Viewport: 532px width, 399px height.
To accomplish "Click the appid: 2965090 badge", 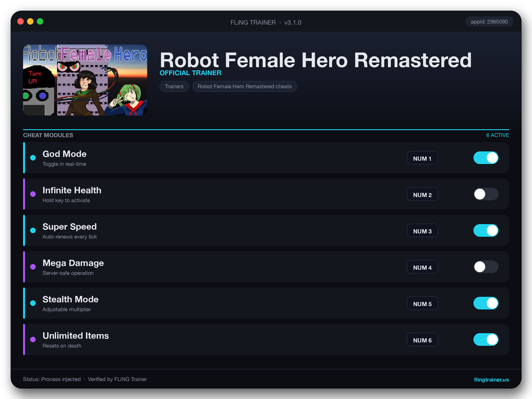I will pyautogui.click(x=489, y=22).
